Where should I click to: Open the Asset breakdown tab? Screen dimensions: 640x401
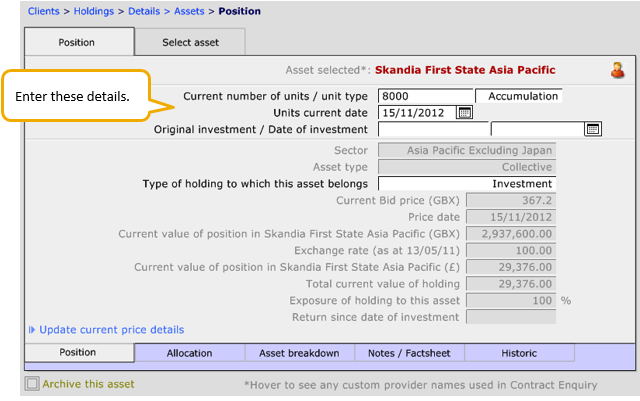pos(299,353)
